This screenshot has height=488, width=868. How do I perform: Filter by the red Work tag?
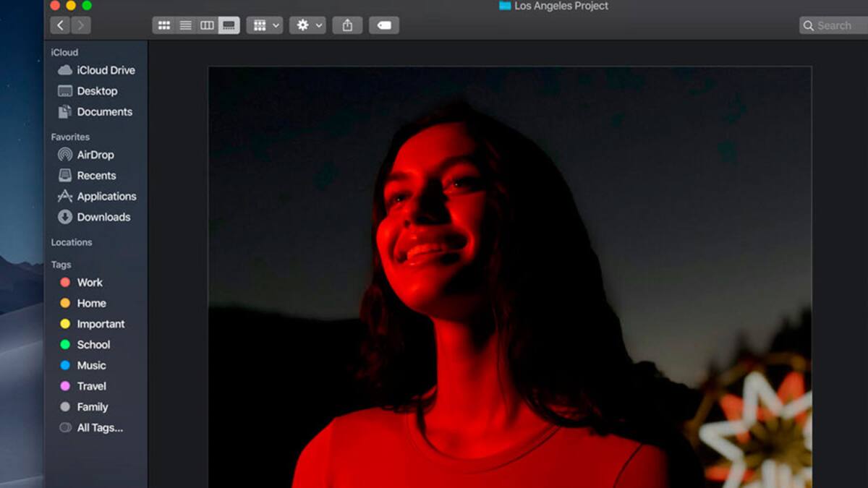[x=90, y=283]
